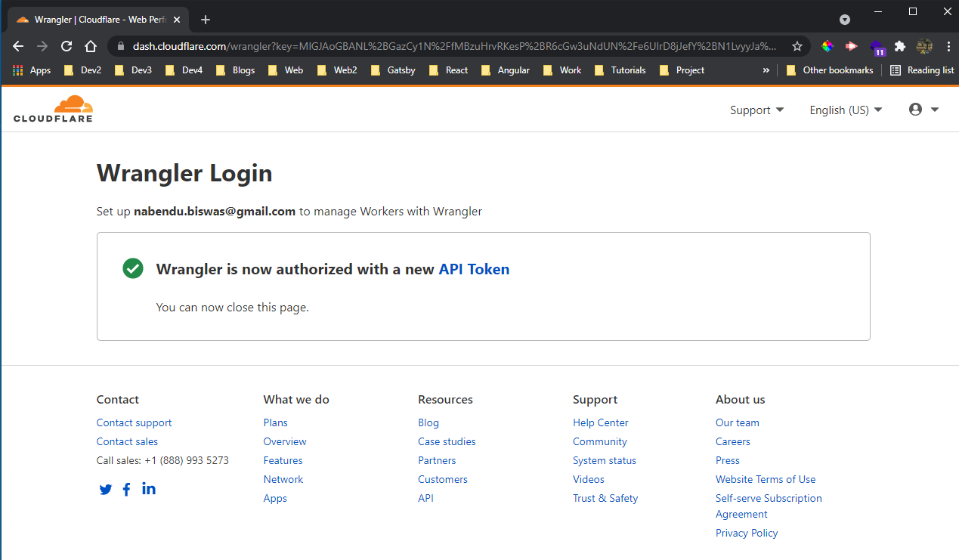Open the Careers footer link
This screenshot has width=959, height=560.
pos(733,441)
